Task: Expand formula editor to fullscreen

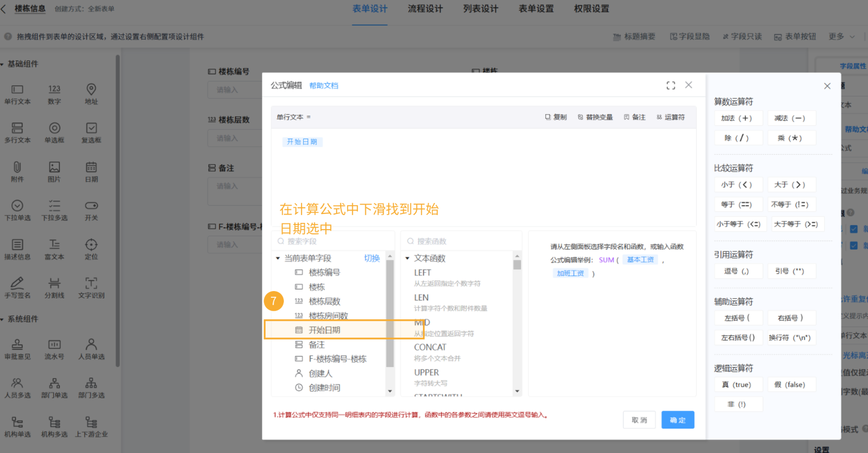Action: pos(671,85)
